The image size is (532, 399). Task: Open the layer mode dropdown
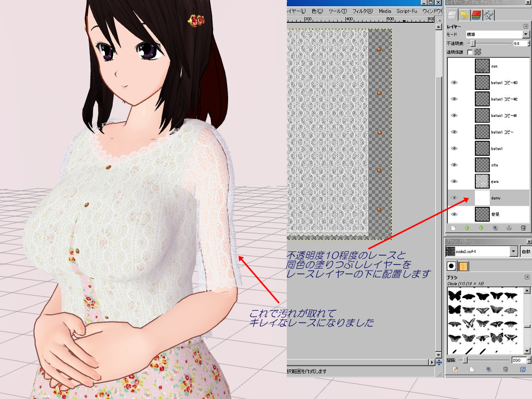click(x=526, y=34)
